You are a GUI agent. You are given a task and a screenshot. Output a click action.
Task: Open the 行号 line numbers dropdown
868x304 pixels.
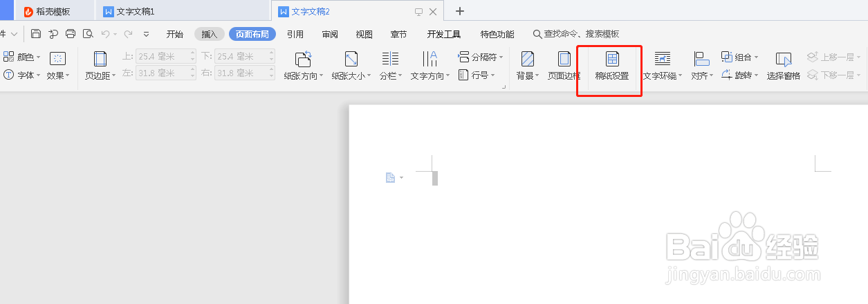click(476, 75)
